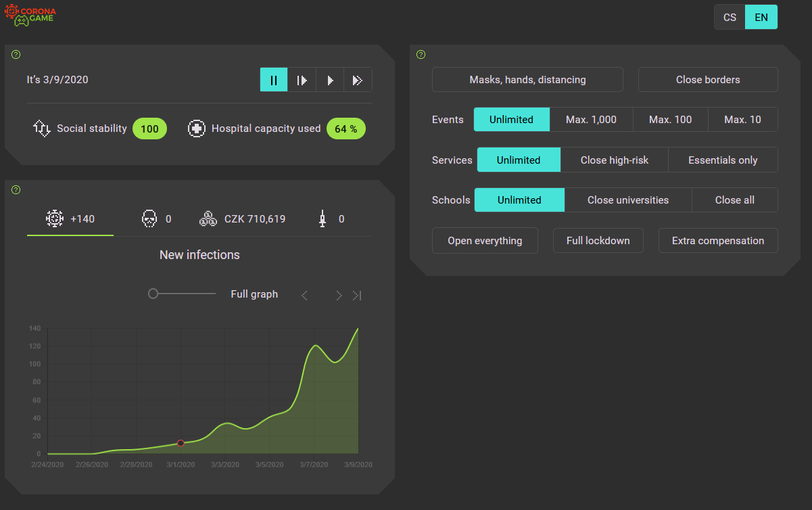Go to next graph section arrow

[339, 295]
